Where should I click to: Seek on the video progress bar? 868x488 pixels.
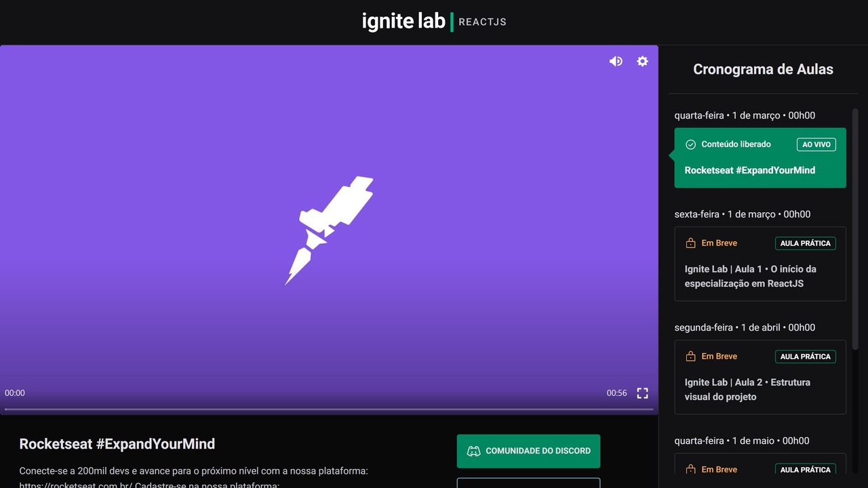[329, 409]
